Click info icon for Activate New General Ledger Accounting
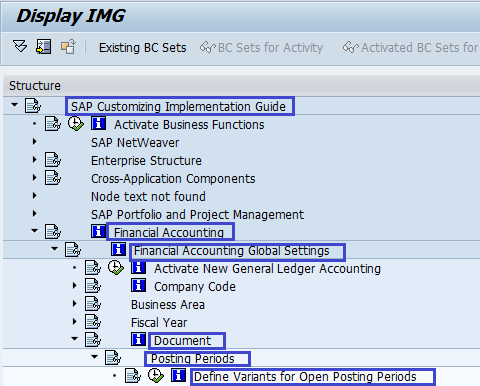Screen dimensions: 480x386 click(x=139, y=267)
